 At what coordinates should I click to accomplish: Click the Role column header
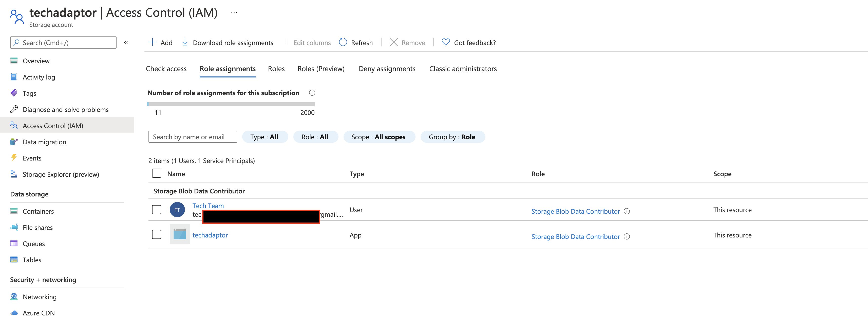(x=538, y=174)
